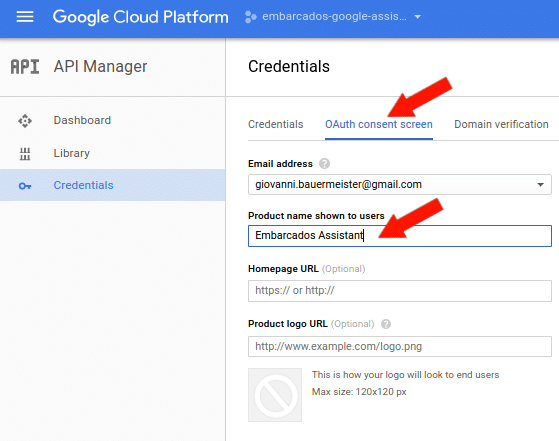Open the hamburger navigation menu
This screenshot has height=441, width=559.
[x=25, y=17]
